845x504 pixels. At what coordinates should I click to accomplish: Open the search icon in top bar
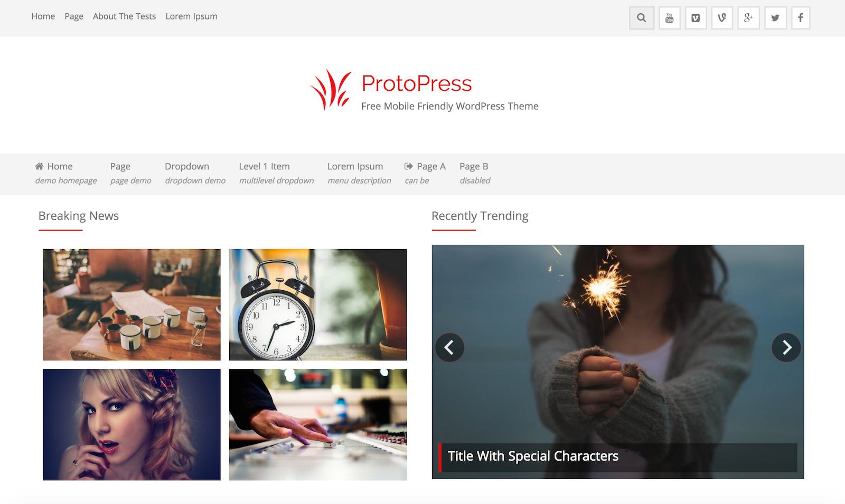click(x=642, y=18)
